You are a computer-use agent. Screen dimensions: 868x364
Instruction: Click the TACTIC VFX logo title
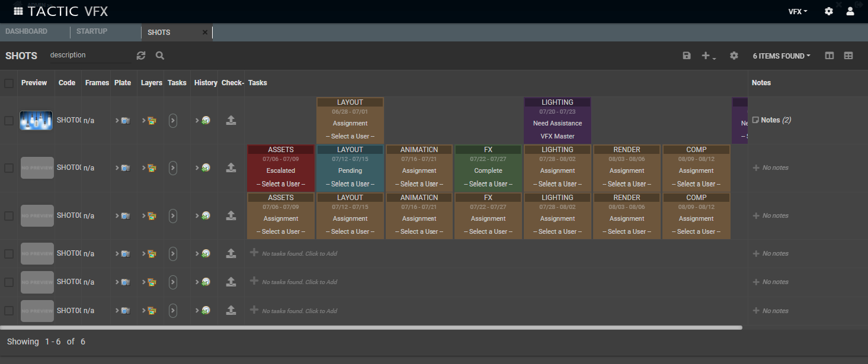pyautogui.click(x=68, y=11)
